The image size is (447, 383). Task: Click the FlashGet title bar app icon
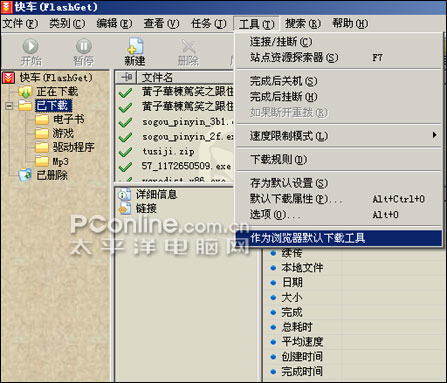(7, 7)
